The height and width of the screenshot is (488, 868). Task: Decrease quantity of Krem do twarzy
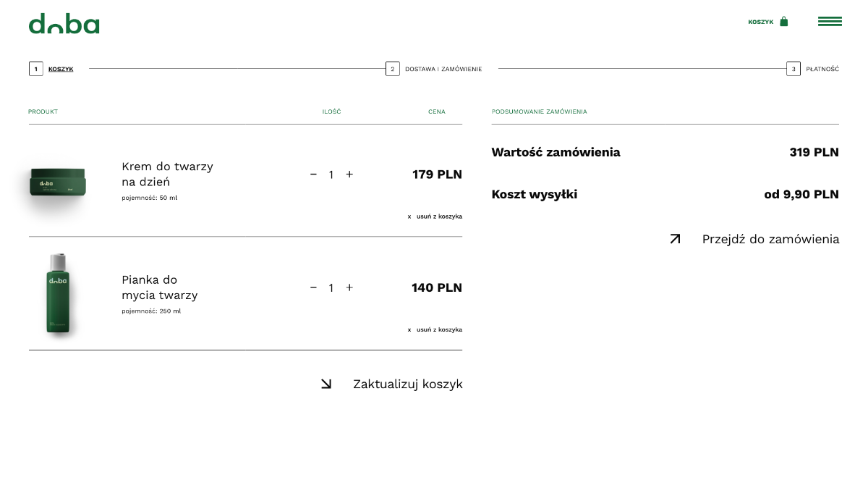pos(313,174)
